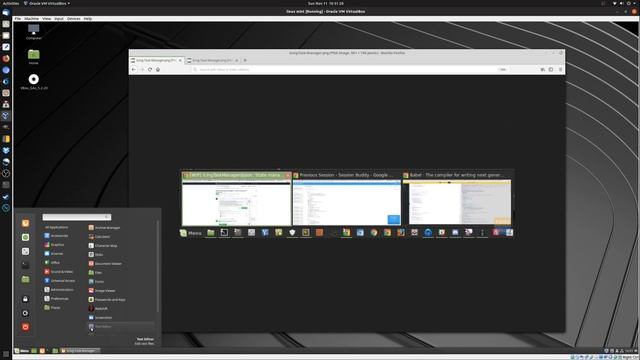640x360 pixels.
Task: Click the clock in GNOME top bar
Action: [x=326, y=3]
